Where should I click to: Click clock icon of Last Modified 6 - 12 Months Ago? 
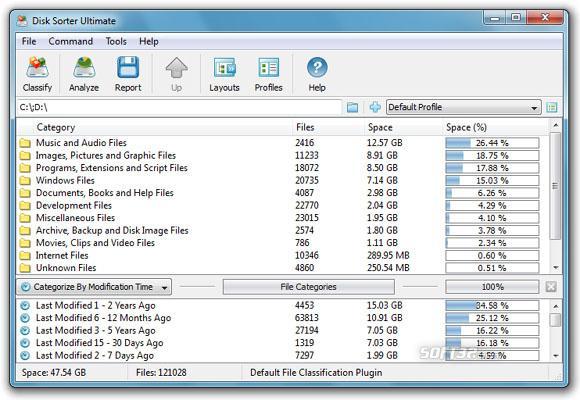(25, 318)
